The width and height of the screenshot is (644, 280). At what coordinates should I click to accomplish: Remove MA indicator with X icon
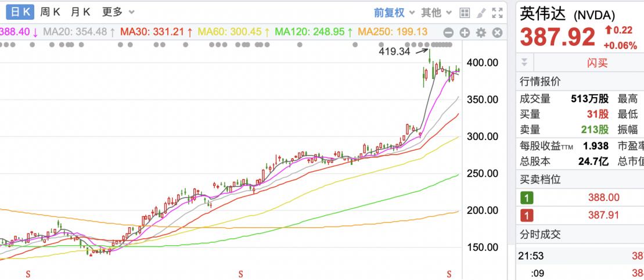click(498, 33)
